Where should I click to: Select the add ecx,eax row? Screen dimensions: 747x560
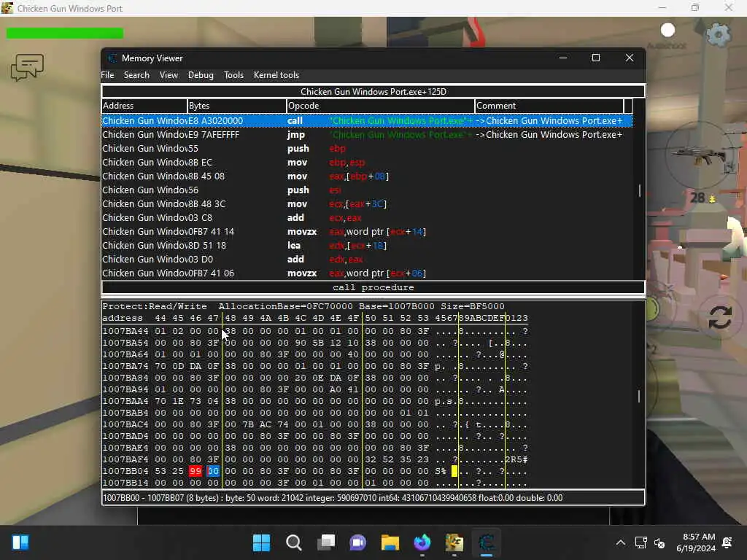(x=367, y=217)
